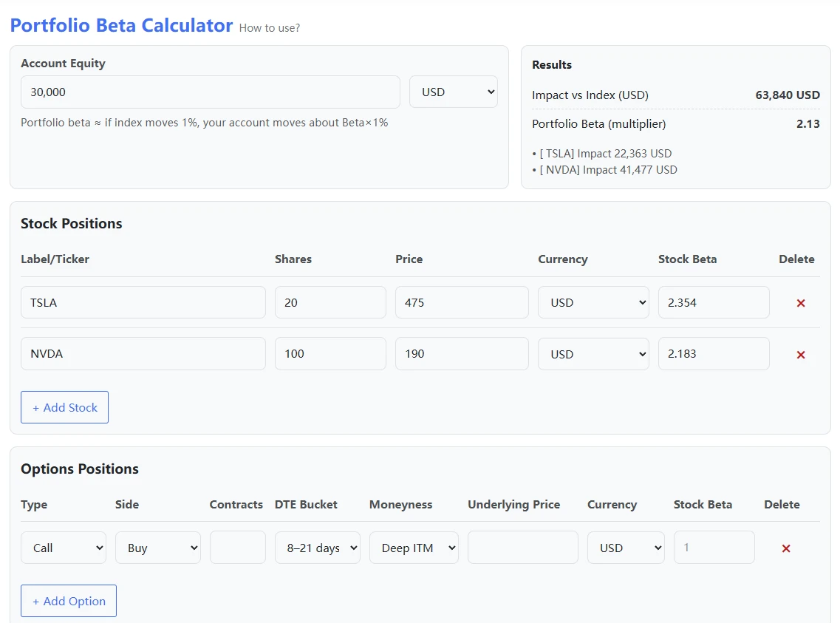Click the TSLA shares input field

point(329,303)
